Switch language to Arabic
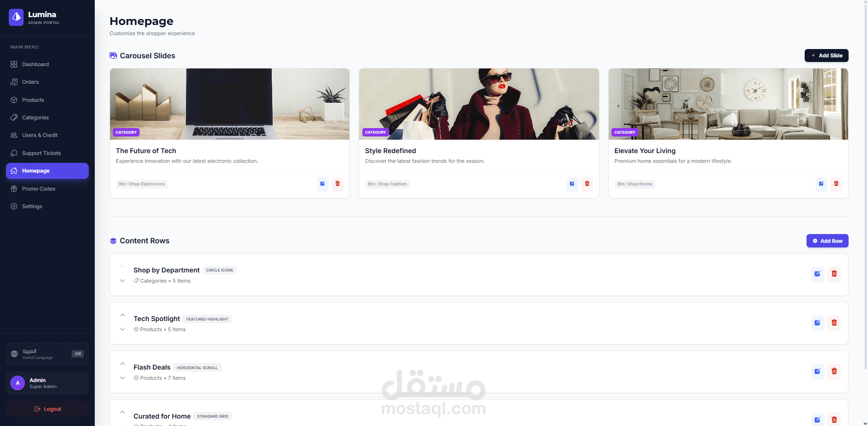Image resolution: width=868 pixels, height=426 pixels. 47,354
